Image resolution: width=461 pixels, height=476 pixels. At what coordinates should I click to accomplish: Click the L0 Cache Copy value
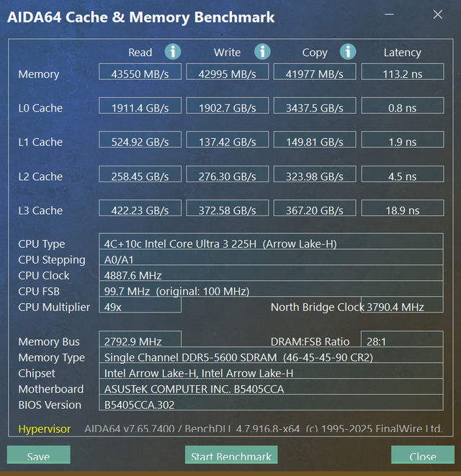pyautogui.click(x=315, y=106)
